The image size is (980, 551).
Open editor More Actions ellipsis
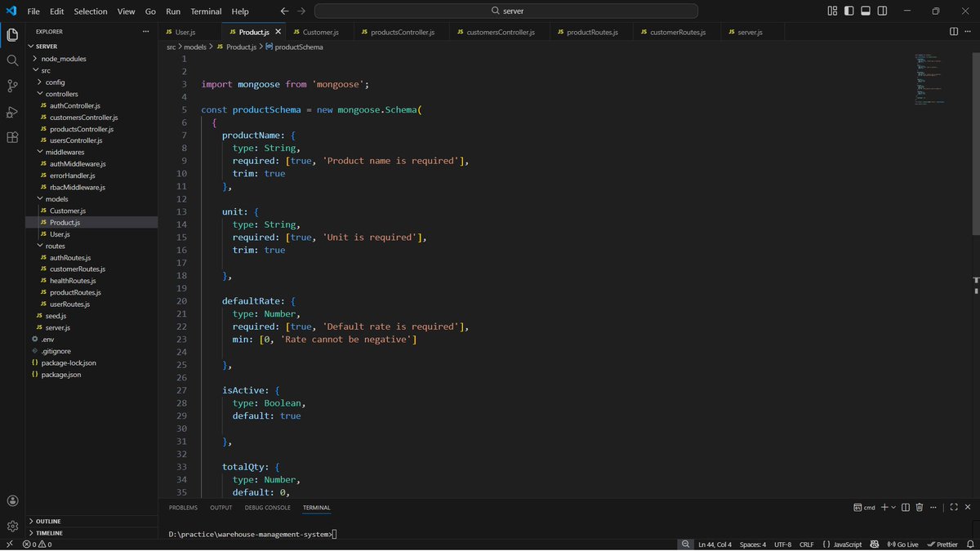969,31
